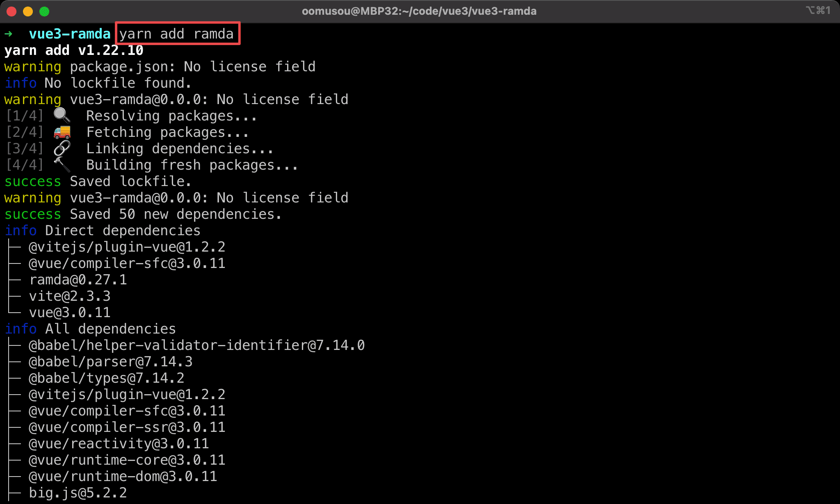This screenshot has height=504, width=840.
Task: Click 'Fetching packages...' text
Action: [x=167, y=132]
